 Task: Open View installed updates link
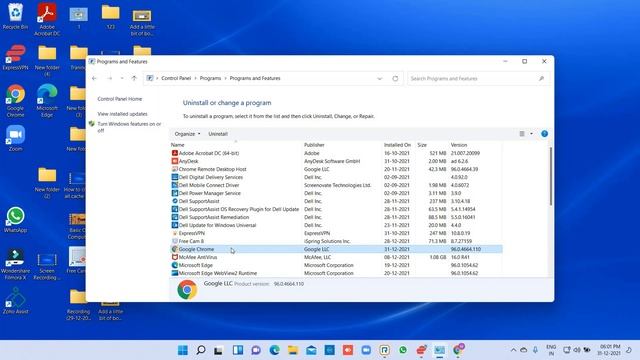(122, 114)
